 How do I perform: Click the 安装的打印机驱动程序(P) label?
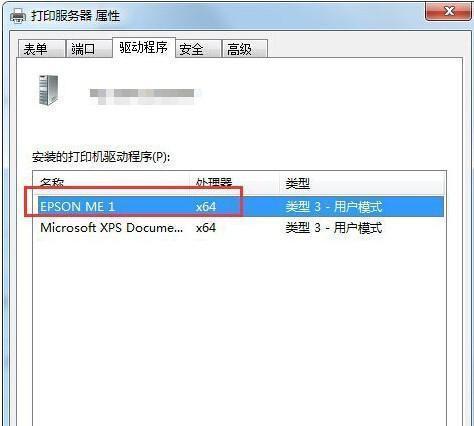pyautogui.click(x=101, y=157)
